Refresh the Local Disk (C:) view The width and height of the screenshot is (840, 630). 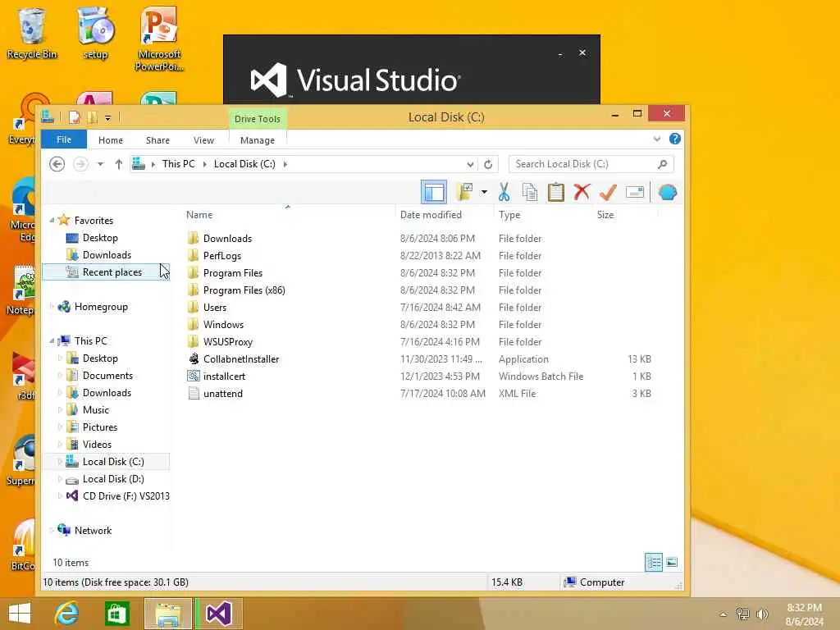coord(488,164)
